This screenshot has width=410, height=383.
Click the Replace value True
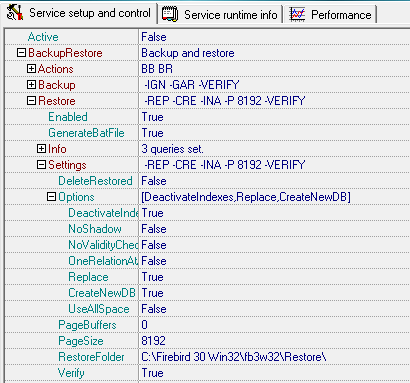click(152, 277)
